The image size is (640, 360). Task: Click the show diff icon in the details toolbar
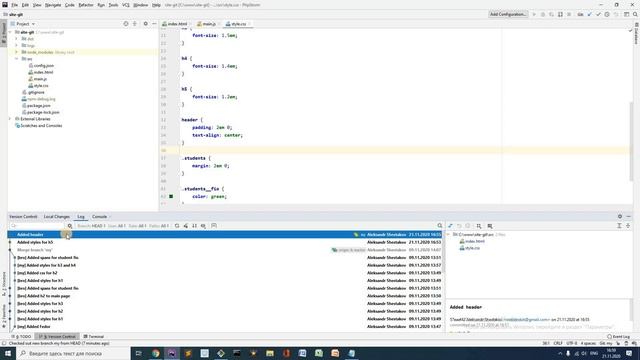click(450, 226)
